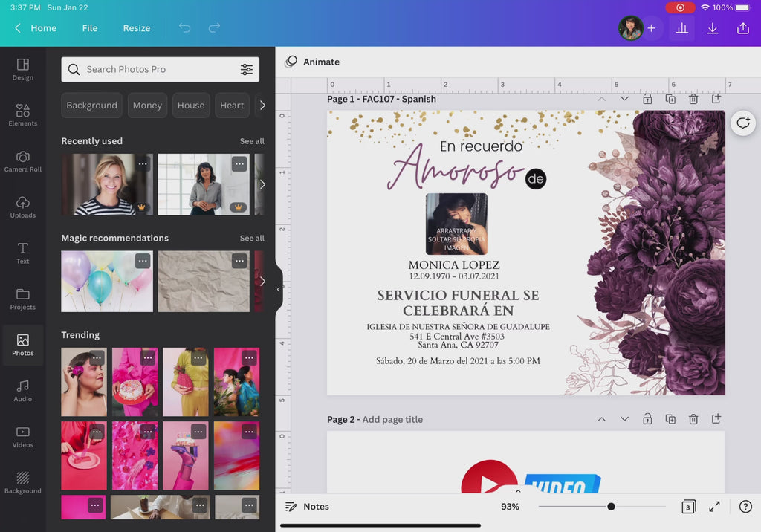
Task: Go back to Home
Action: [36, 28]
